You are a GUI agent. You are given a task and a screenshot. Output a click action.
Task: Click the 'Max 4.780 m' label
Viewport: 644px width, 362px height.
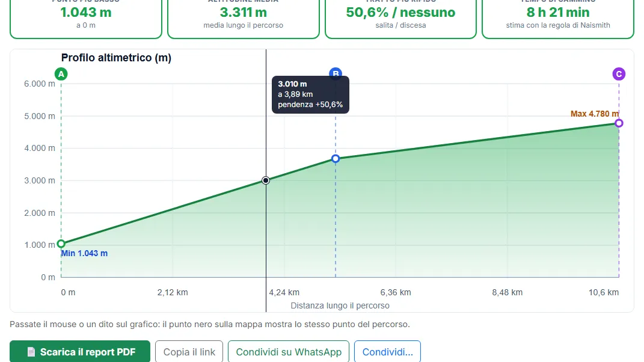coord(594,114)
